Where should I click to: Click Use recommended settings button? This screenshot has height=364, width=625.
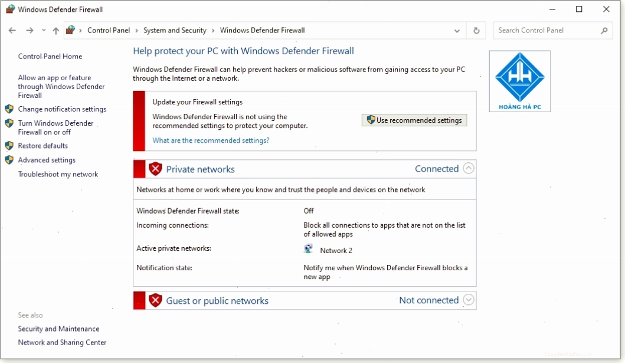click(x=414, y=120)
